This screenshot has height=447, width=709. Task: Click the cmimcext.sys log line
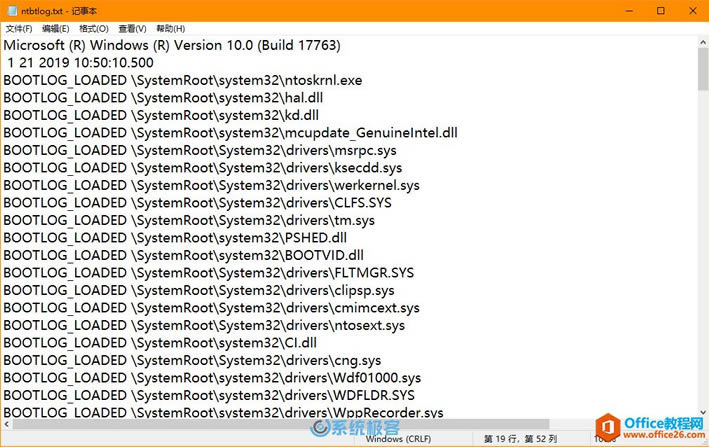[212, 308]
